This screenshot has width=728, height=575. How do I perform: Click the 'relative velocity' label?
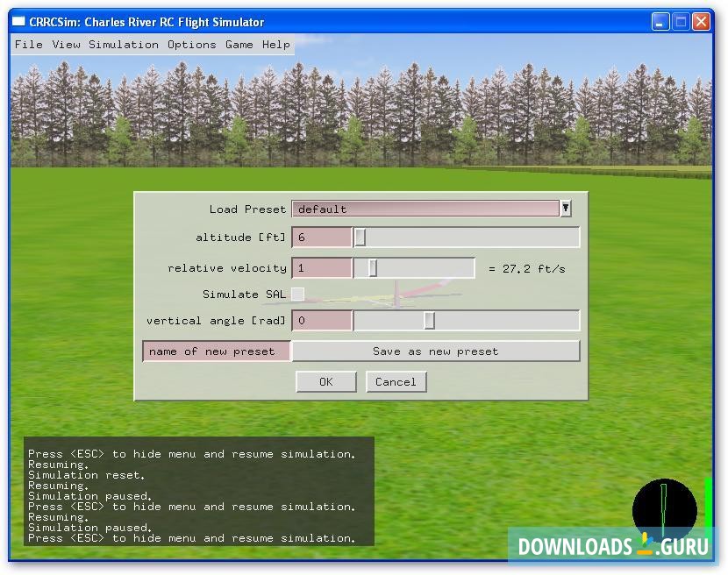tap(227, 268)
